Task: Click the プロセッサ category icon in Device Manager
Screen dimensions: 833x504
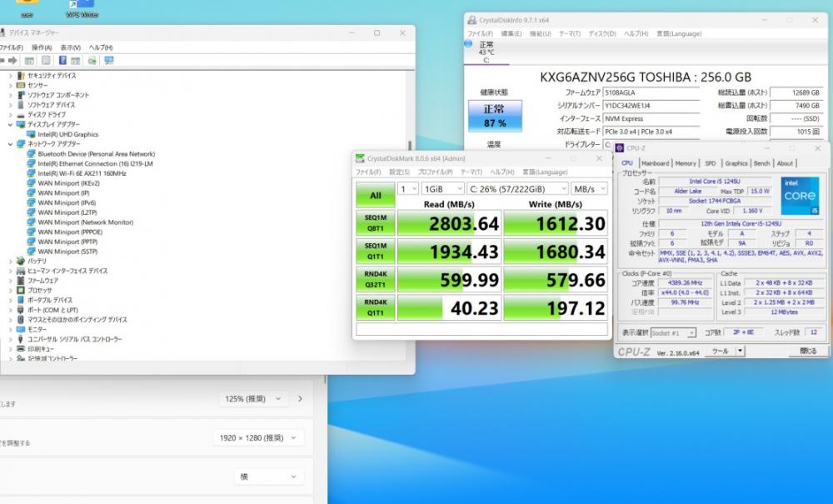Action: pyautogui.click(x=21, y=290)
